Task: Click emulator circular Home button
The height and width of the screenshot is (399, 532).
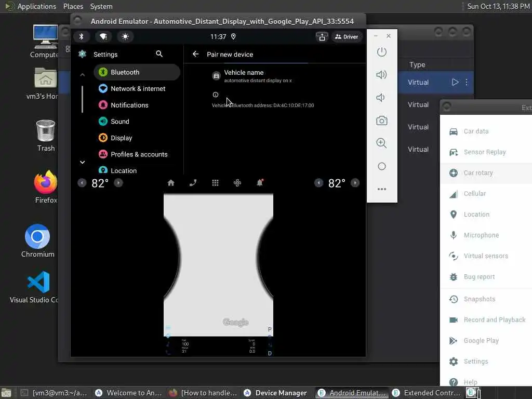Action: click(x=382, y=166)
